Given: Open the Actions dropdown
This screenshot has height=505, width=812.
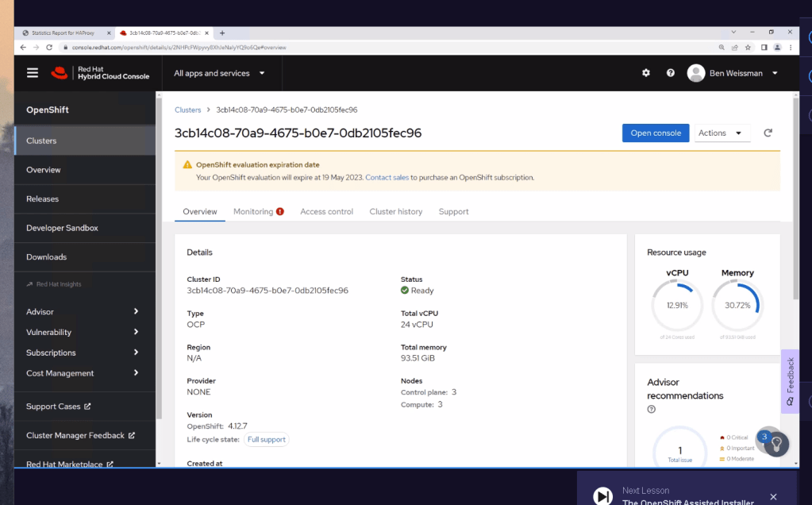Looking at the screenshot, I should pyautogui.click(x=721, y=133).
